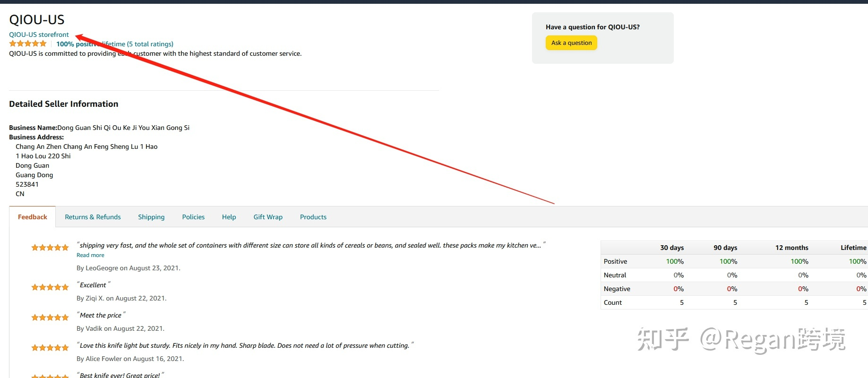
Task: Click the postal code 523841
Action: [x=27, y=184]
